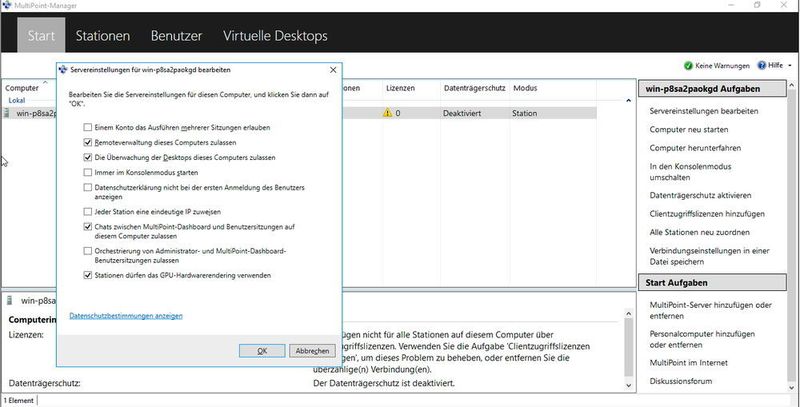Click 'Datenträgerschutz aktivieren' task

pyautogui.click(x=700, y=195)
